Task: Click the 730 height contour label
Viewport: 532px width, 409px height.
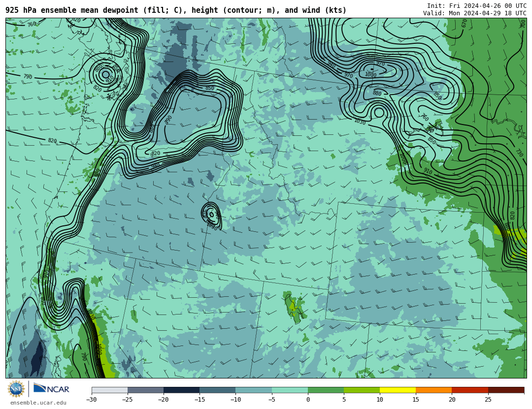Action: point(519,153)
